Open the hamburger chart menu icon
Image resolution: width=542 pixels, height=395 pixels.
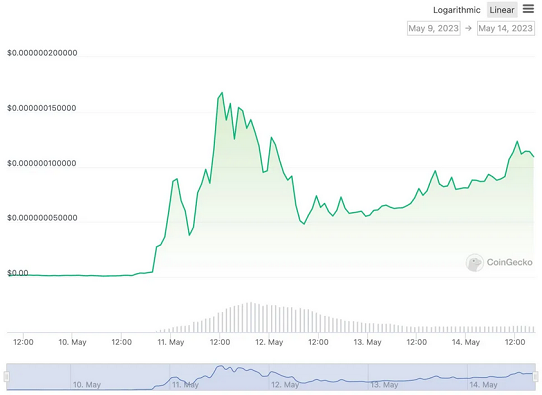click(x=528, y=9)
